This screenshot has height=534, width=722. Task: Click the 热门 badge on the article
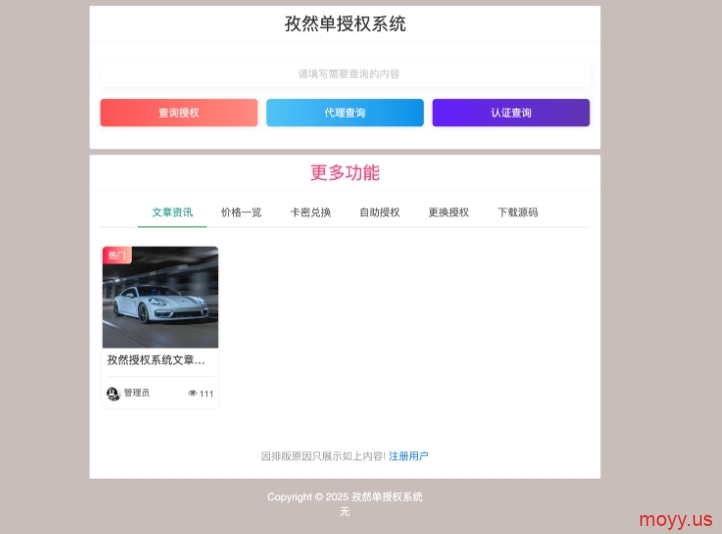click(x=117, y=255)
